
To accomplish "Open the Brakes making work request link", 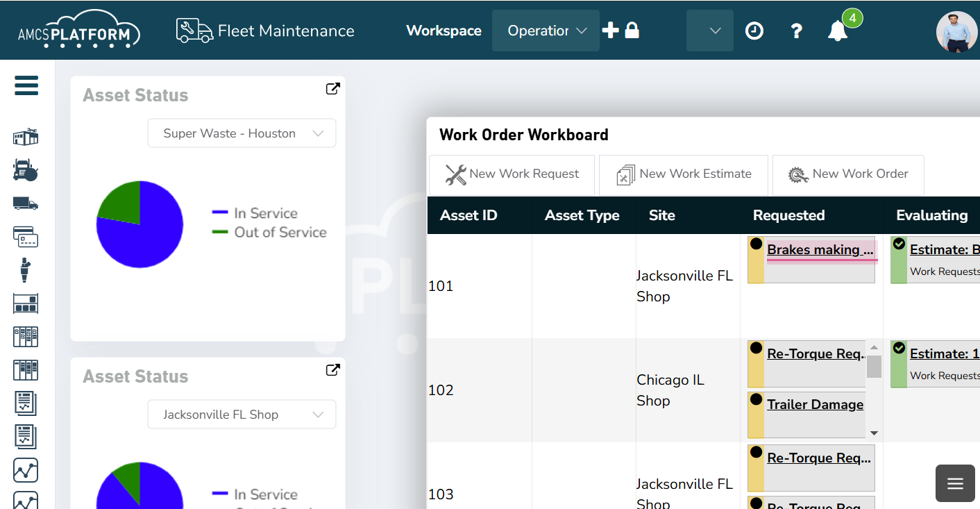I will (x=820, y=249).
